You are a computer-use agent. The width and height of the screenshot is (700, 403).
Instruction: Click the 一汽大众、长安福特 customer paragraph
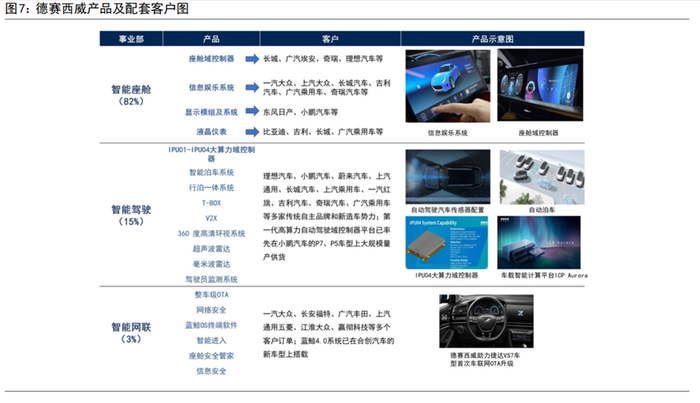point(329,334)
